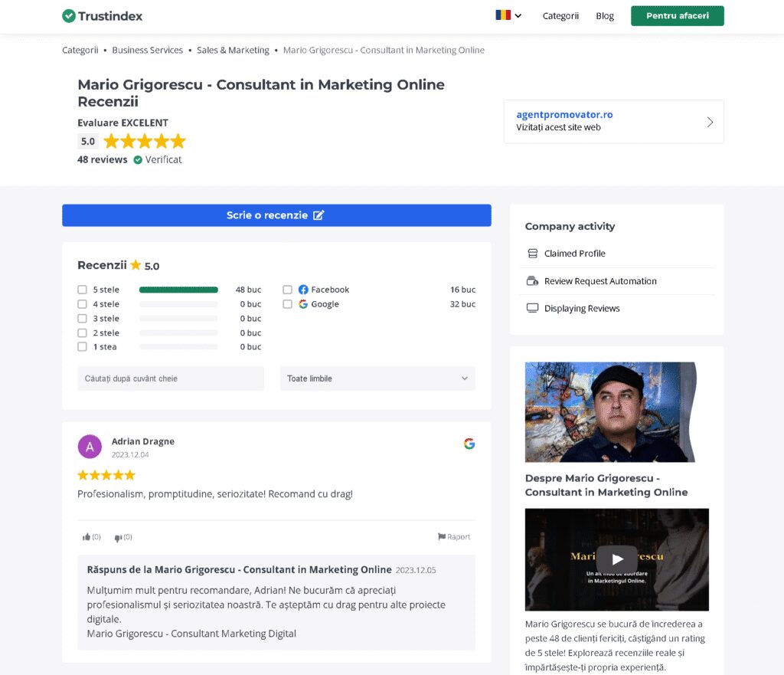784x675 pixels.
Task: Click the thumbs up icon on Adrian's review
Action: [87, 537]
